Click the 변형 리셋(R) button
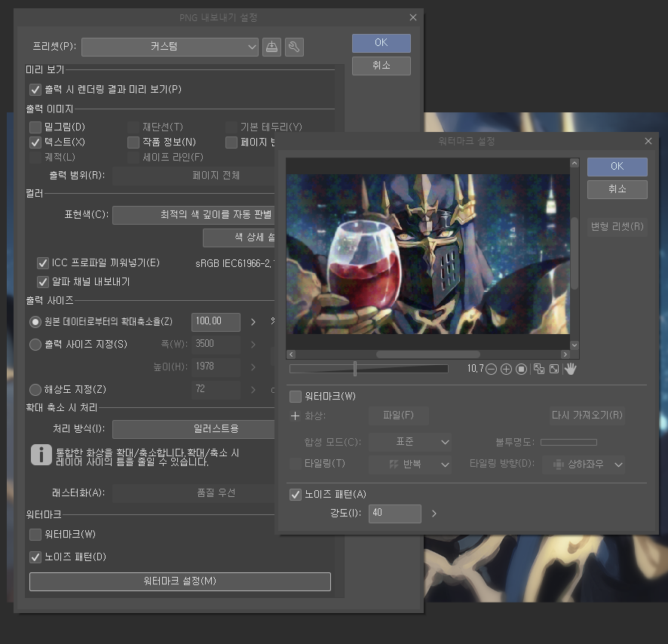Screen dimensions: 668x644 tap(617, 227)
